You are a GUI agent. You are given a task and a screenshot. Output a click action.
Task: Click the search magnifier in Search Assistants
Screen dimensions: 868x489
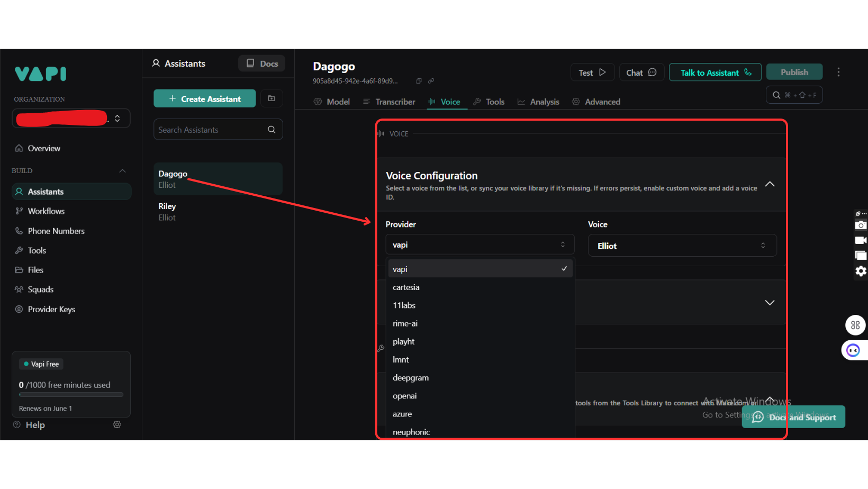pyautogui.click(x=272, y=130)
